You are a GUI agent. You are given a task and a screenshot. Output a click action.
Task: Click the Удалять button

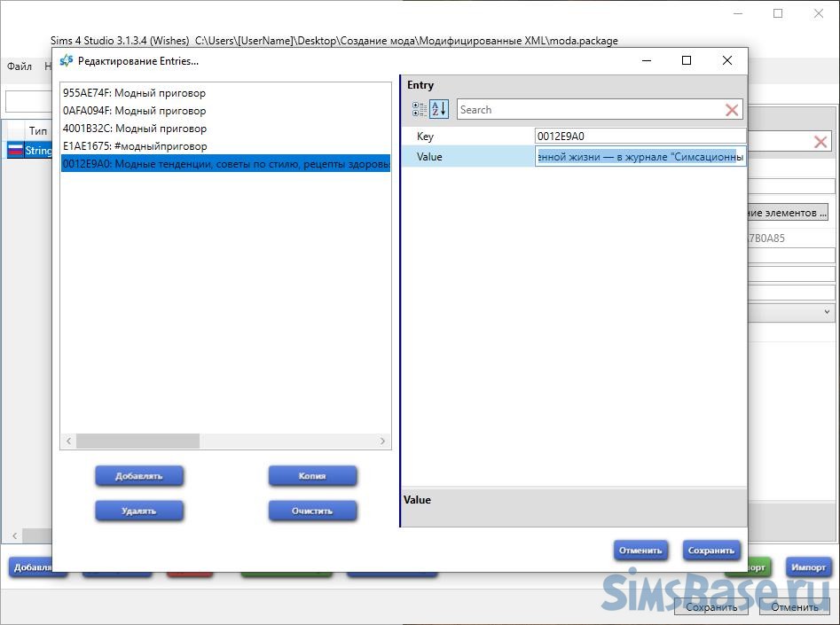[x=139, y=511]
